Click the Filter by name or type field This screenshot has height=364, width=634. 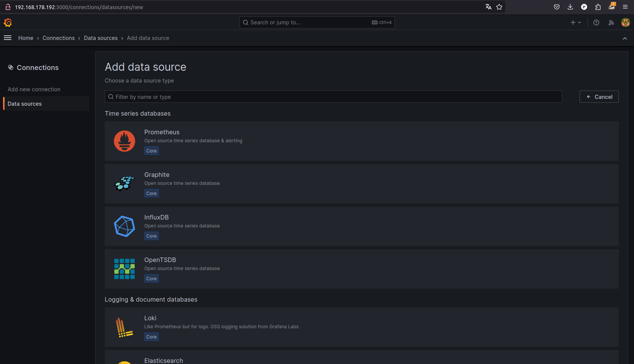(x=333, y=97)
